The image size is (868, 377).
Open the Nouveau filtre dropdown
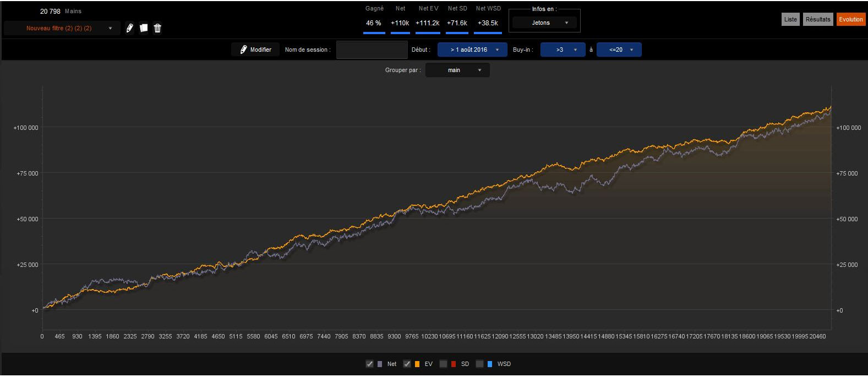(x=62, y=28)
